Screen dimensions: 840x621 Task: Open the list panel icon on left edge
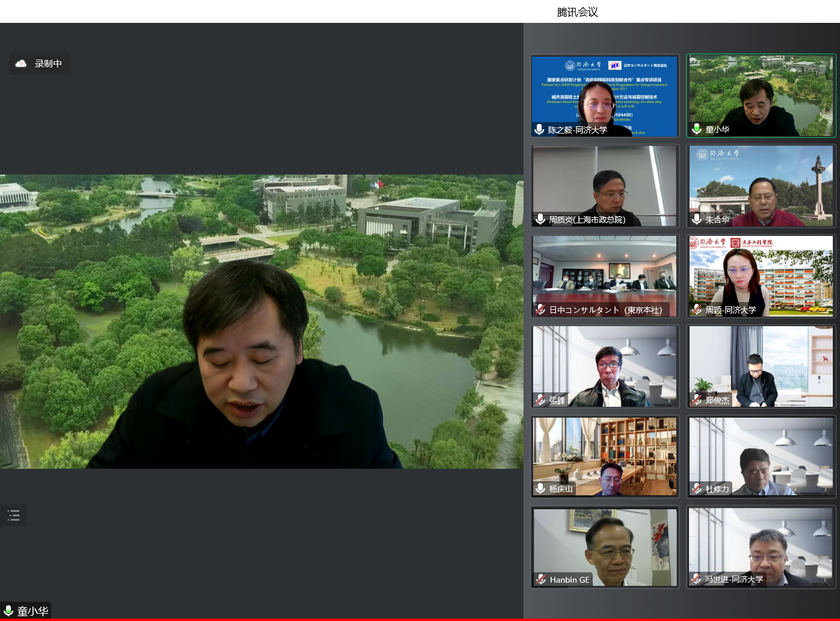(x=13, y=515)
